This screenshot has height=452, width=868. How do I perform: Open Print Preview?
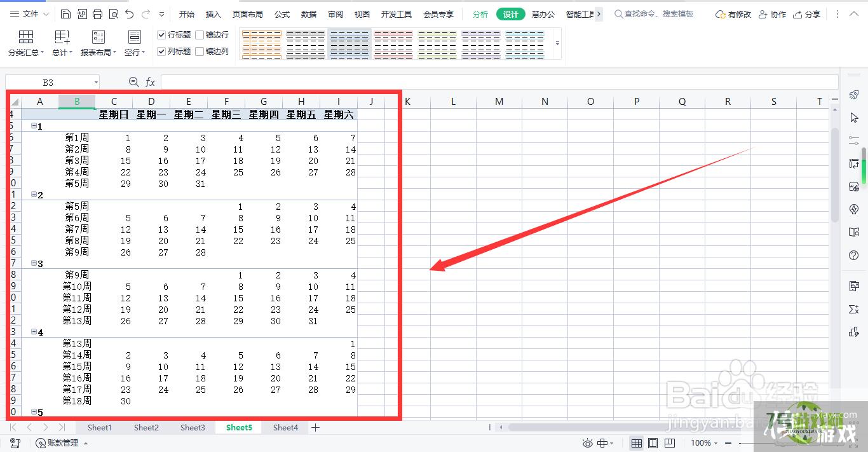113,14
